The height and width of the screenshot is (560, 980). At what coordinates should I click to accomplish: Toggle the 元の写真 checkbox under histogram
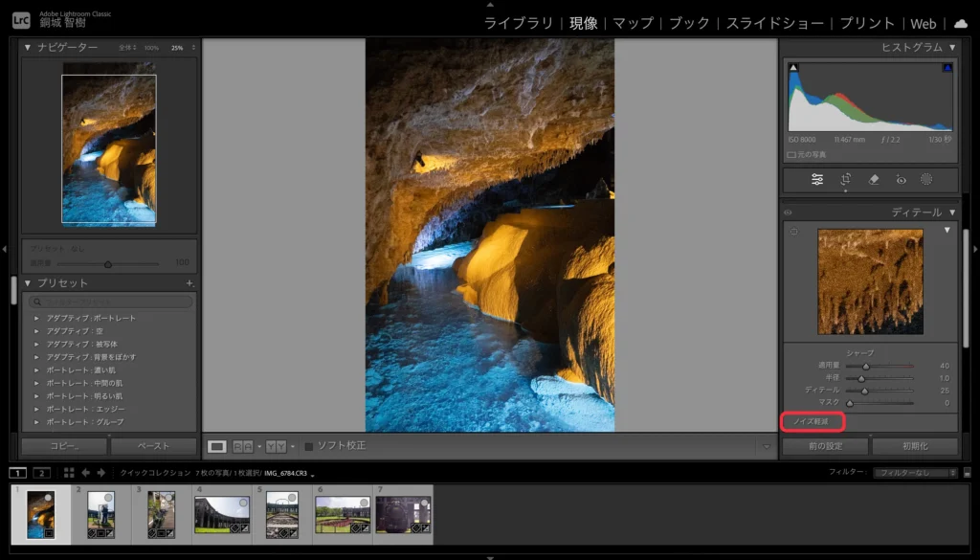(x=791, y=154)
